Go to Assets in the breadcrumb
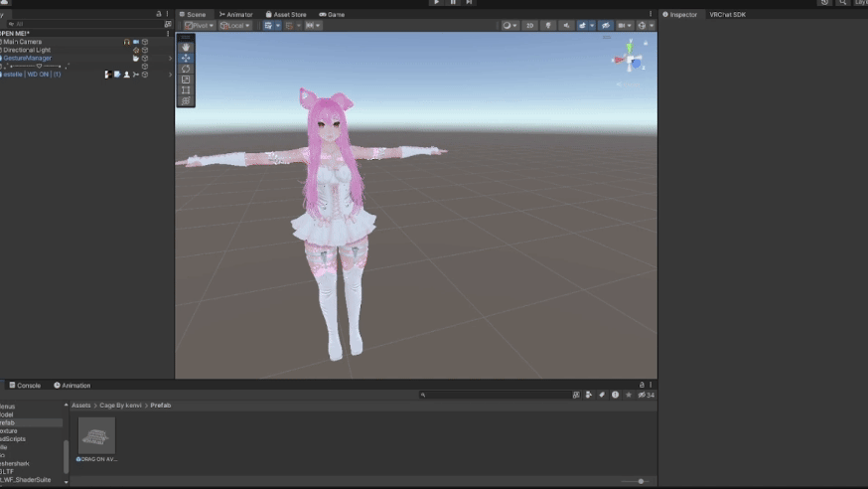Image resolution: width=868 pixels, height=489 pixels. coord(80,406)
